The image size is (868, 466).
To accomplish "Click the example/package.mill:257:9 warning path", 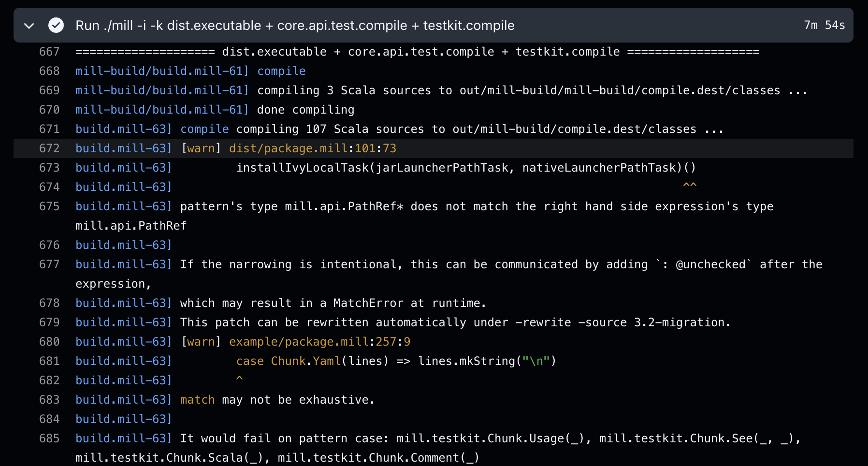I will 319,342.
